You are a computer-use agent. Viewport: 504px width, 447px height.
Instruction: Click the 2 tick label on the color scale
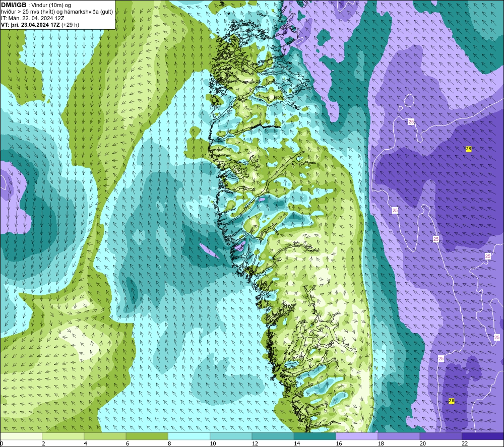tap(43, 443)
